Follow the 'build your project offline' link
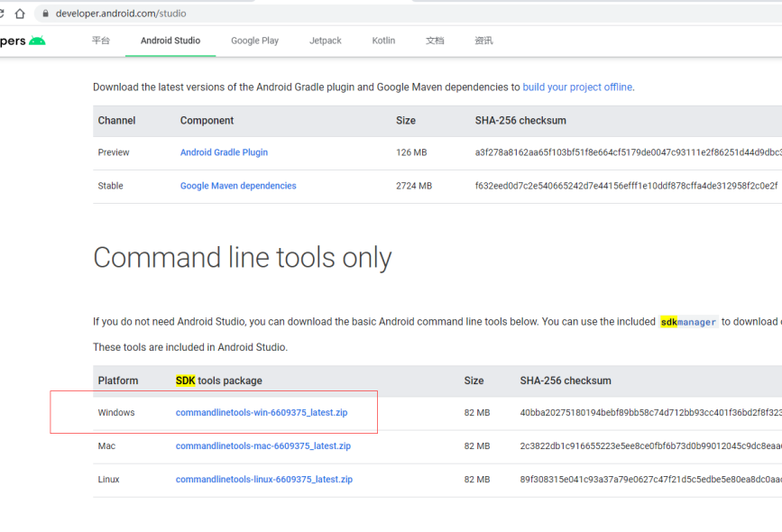The height and width of the screenshot is (532, 782). (x=577, y=87)
